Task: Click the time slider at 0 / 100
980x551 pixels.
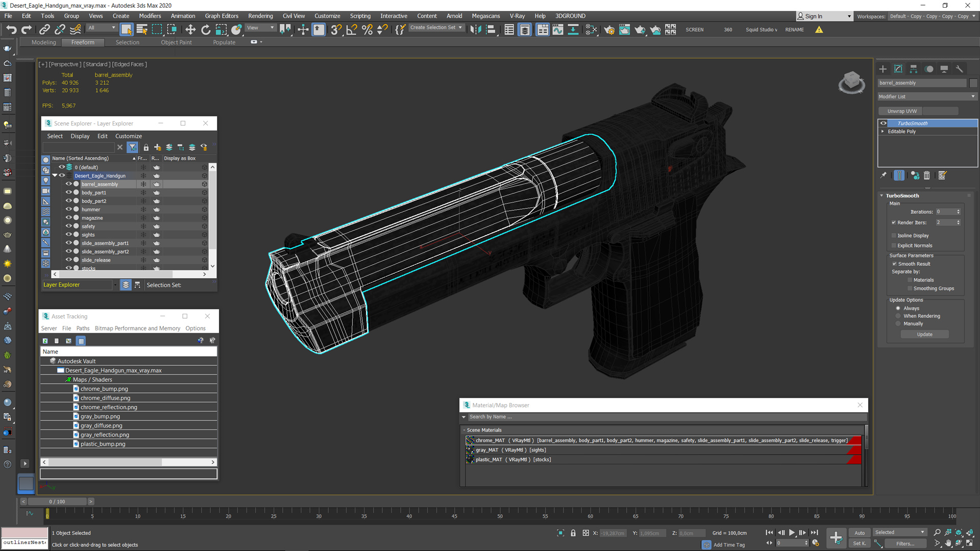Action: coord(57,502)
